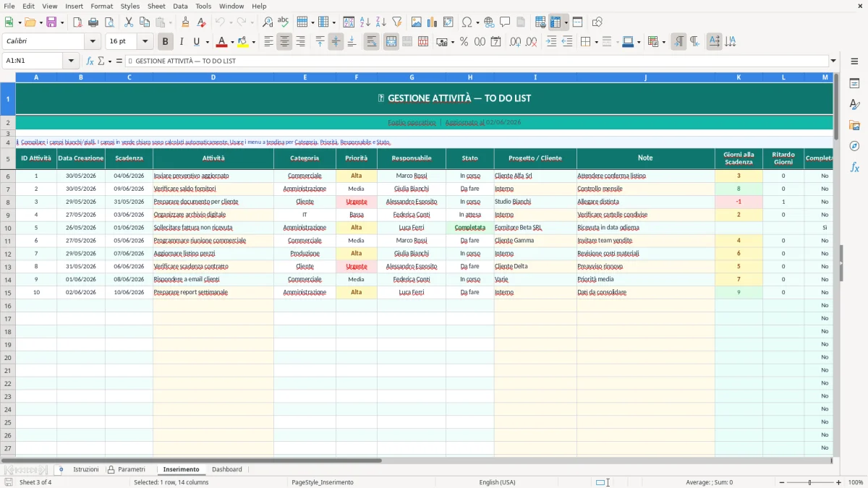Image resolution: width=868 pixels, height=488 pixels.
Task: Open the underline style dropdown arrow
Action: (x=207, y=42)
